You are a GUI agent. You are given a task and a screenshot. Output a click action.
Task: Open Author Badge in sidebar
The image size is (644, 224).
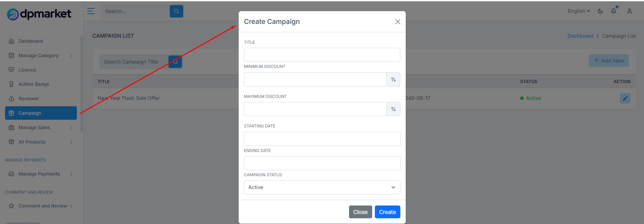point(34,84)
